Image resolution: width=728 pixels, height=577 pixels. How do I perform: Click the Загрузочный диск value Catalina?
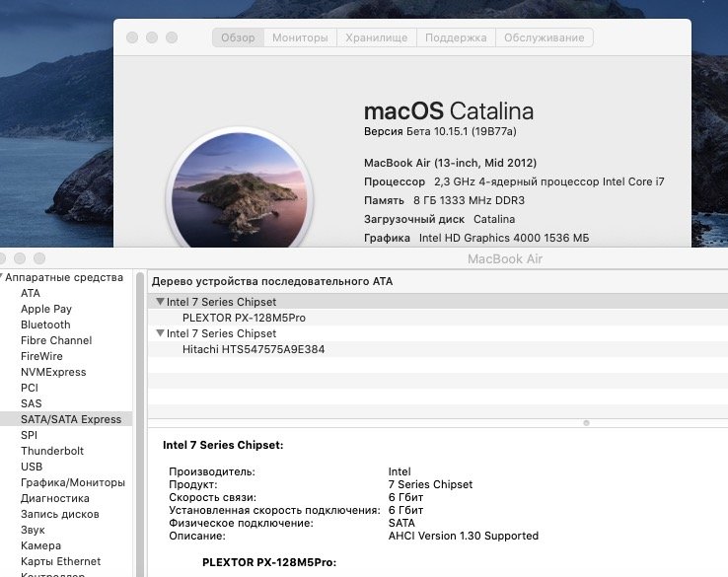(494, 219)
